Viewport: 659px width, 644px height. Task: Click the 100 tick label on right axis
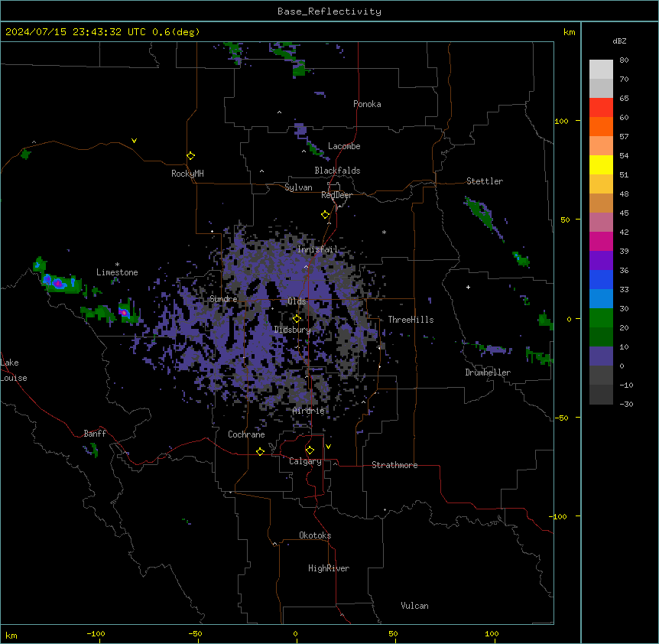561,121
